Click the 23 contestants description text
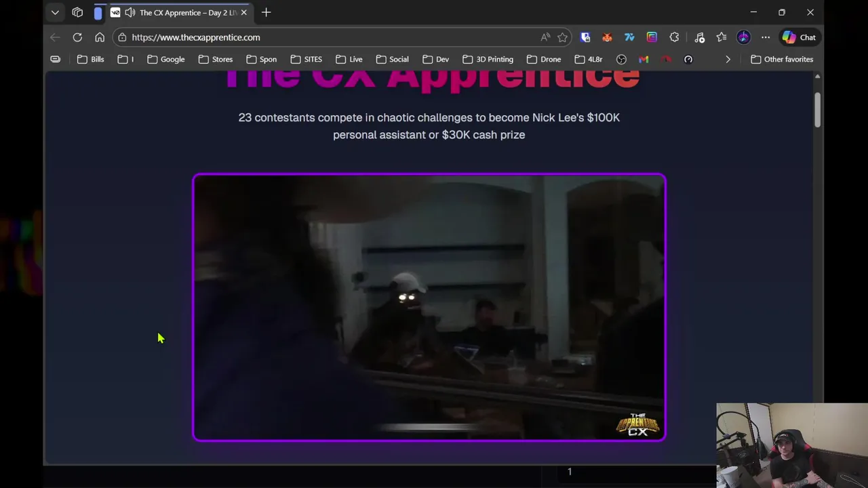The height and width of the screenshot is (488, 868). click(429, 126)
